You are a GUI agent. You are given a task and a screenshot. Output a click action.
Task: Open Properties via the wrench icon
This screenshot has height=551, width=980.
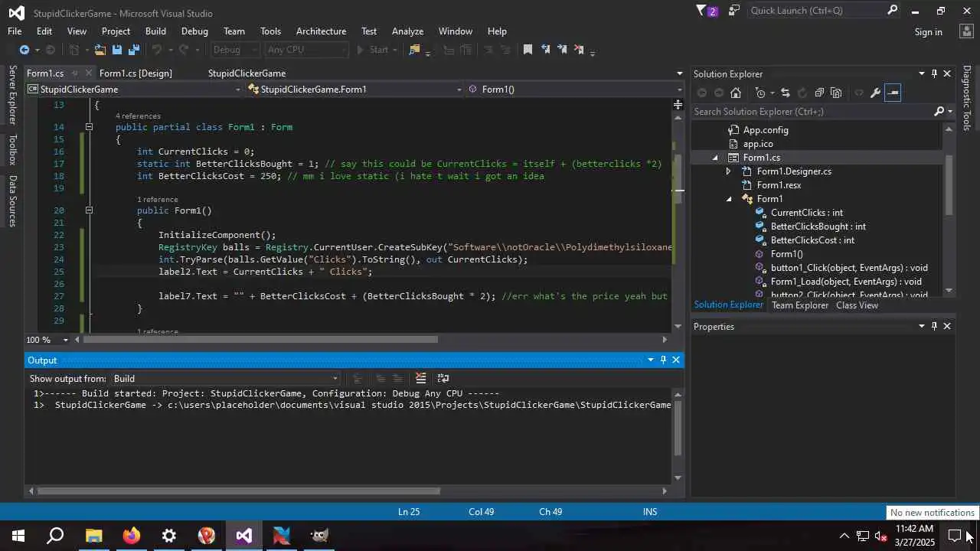[876, 93]
